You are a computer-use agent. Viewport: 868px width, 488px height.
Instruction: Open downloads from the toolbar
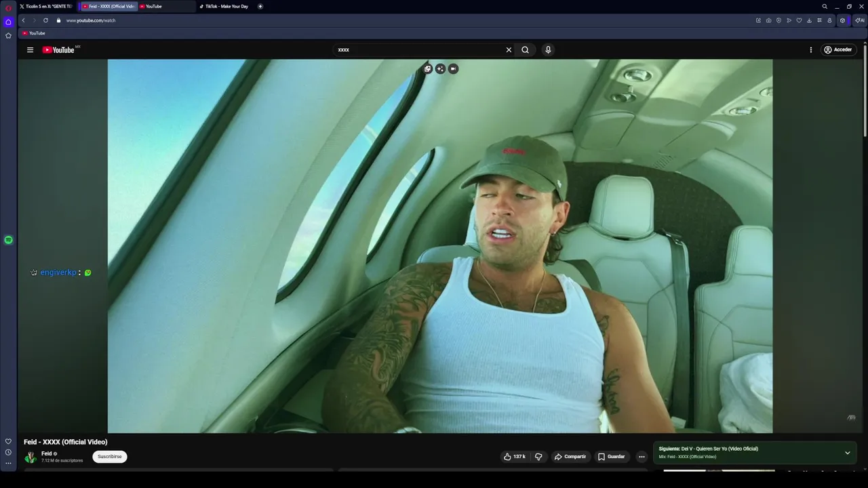[809, 20]
